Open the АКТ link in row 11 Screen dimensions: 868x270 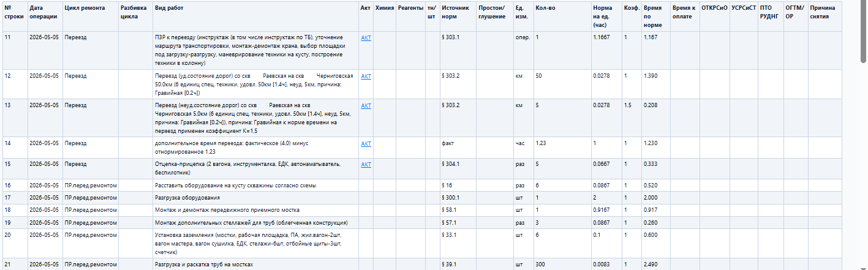366,38
